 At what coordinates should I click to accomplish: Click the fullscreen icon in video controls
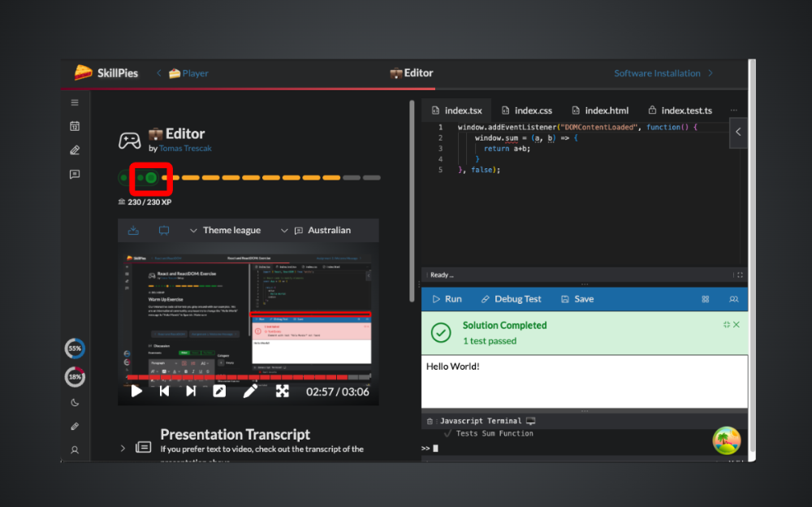(x=282, y=392)
